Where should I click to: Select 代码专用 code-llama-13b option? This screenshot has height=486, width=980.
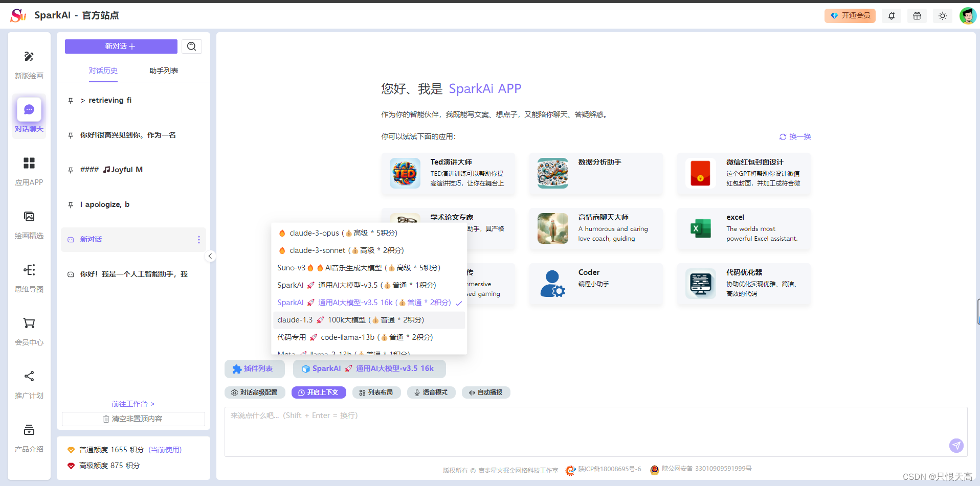[369, 337]
